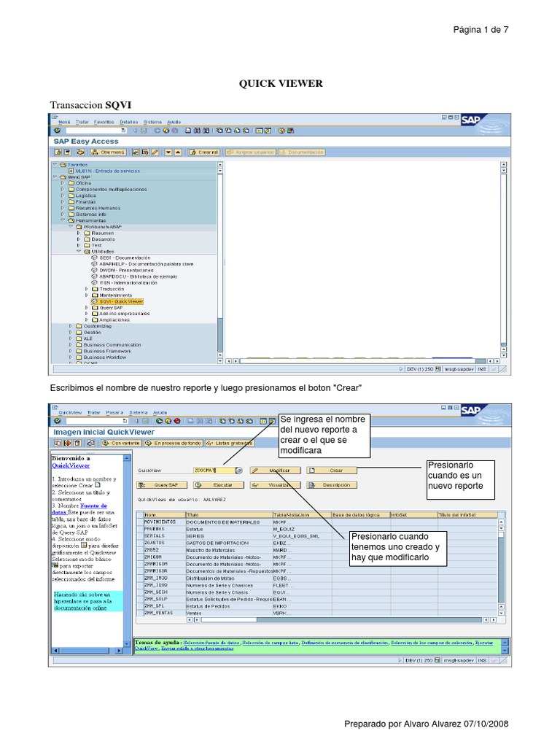
Task: Click the green Back icon in QuickViewer toolbar
Action: (159, 421)
